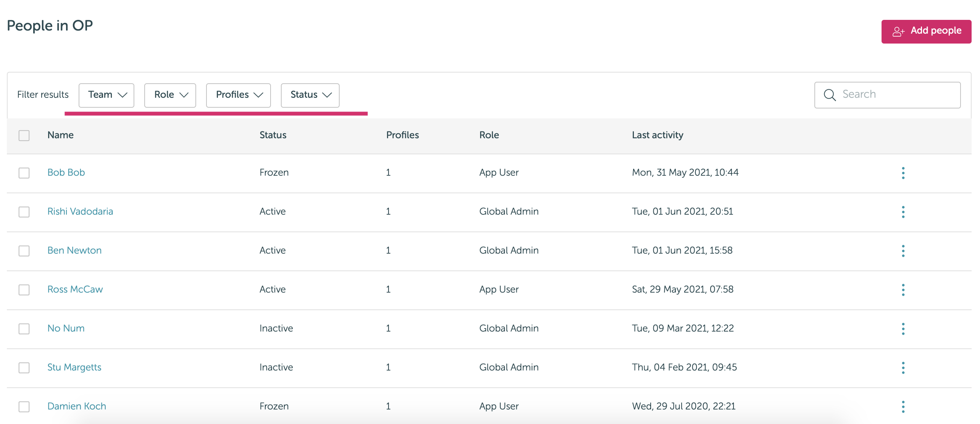Click the date Tue, 01 Jun 2021, 20:51
The width and height of the screenshot is (980, 424).
tap(683, 212)
